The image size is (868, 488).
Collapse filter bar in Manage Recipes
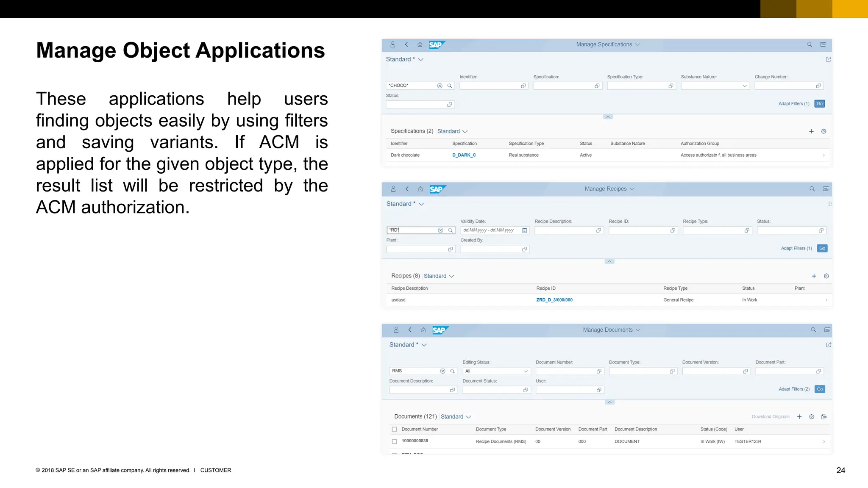(609, 261)
